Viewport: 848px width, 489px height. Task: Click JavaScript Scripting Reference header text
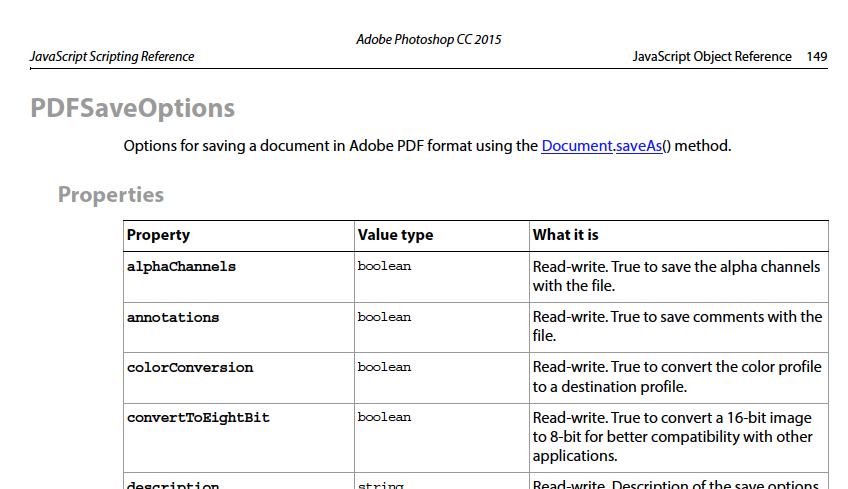point(112,56)
